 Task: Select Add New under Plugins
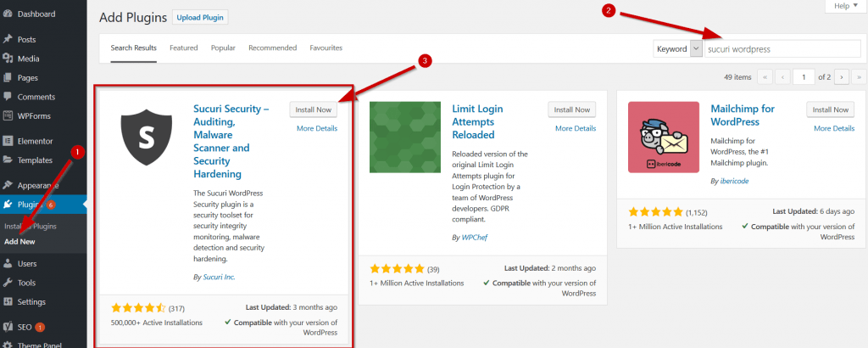click(x=19, y=242)
